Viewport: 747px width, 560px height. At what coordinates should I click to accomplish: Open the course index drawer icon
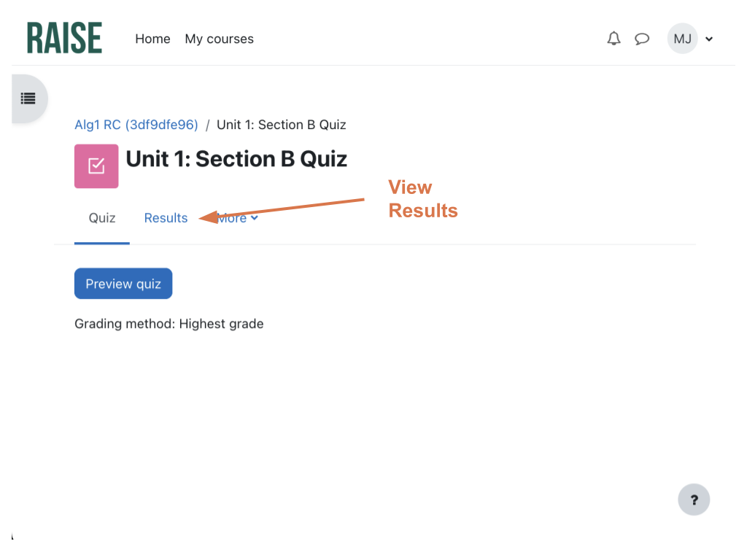28,98
